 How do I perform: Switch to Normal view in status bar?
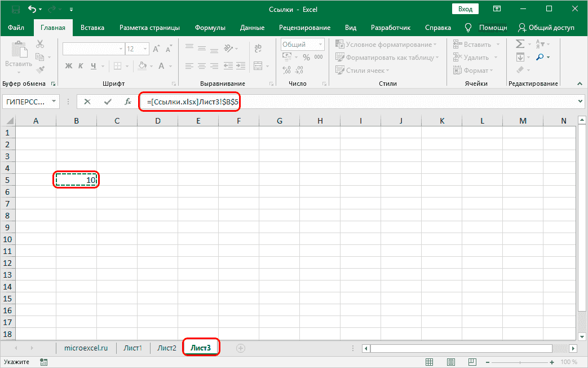(x=430, y=362)
